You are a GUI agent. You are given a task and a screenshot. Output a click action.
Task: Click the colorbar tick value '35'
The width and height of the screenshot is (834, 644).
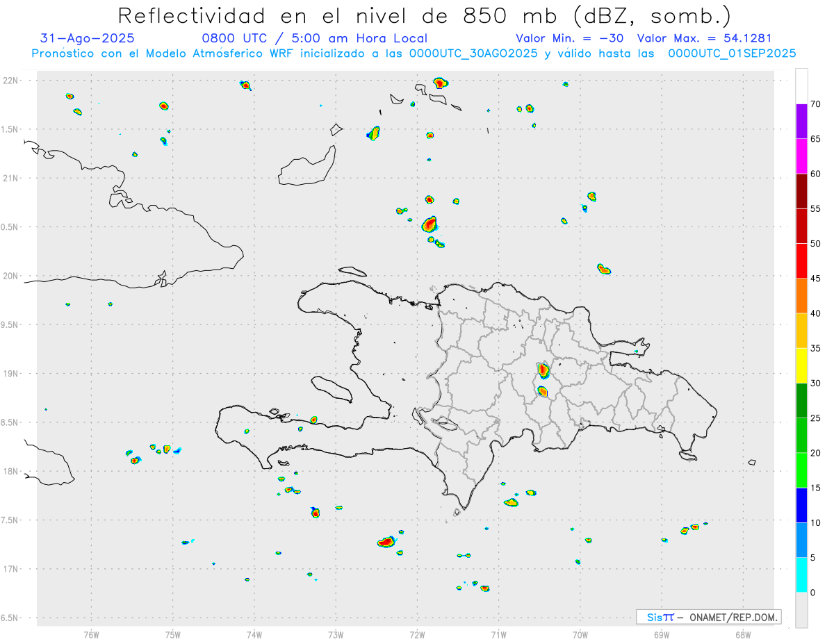816,348
